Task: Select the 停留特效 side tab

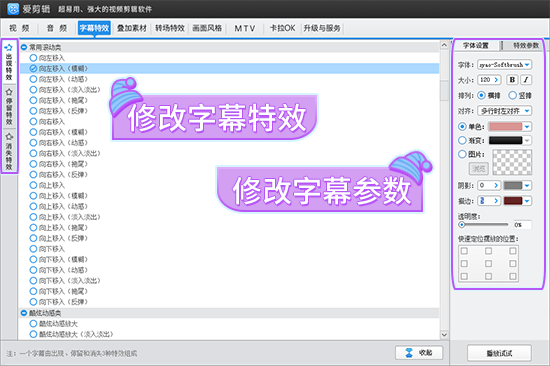Action: pos(9,107)
